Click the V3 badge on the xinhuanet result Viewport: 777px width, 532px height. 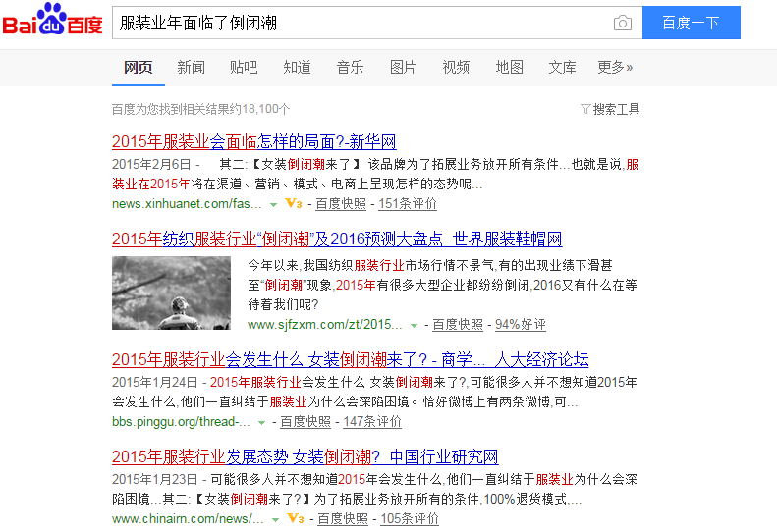294,203
